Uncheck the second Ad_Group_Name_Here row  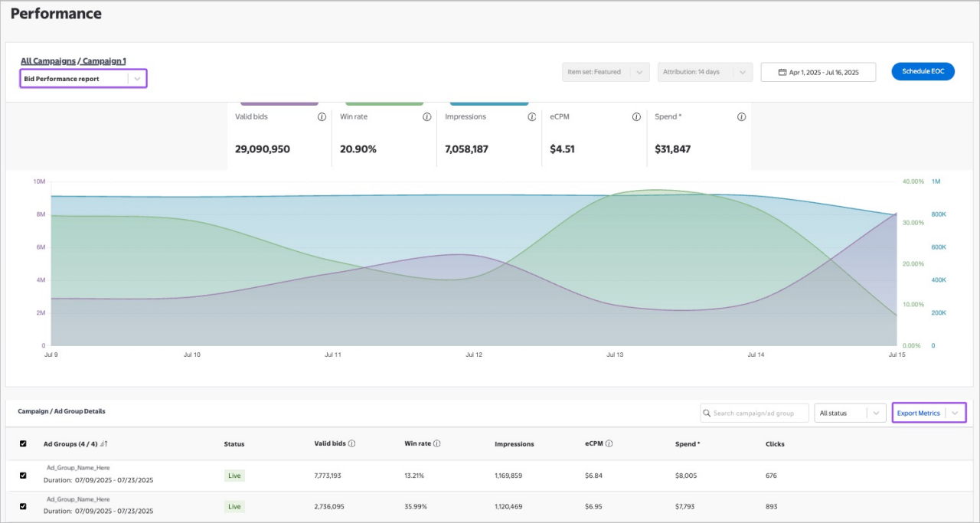point(22,505)
